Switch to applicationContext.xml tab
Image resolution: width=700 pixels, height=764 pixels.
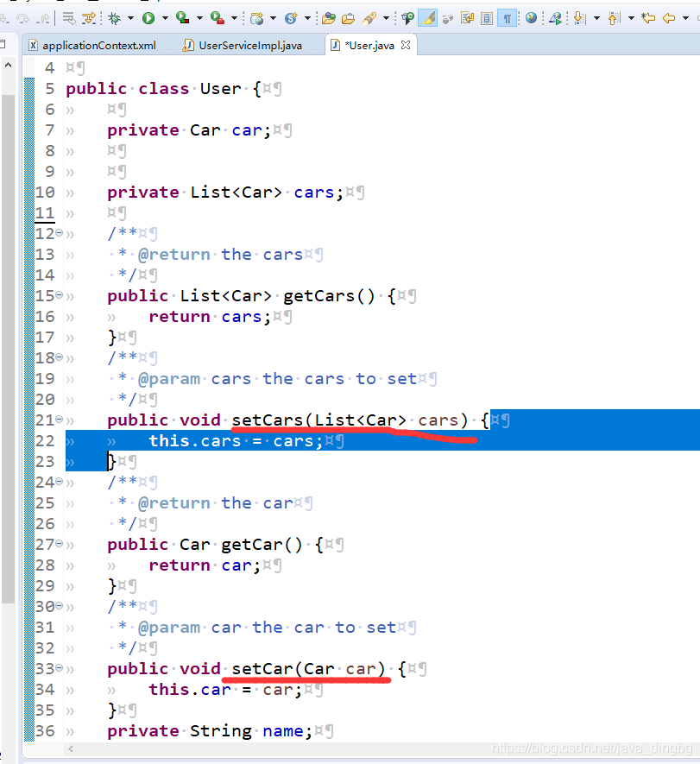click(93, 45)
